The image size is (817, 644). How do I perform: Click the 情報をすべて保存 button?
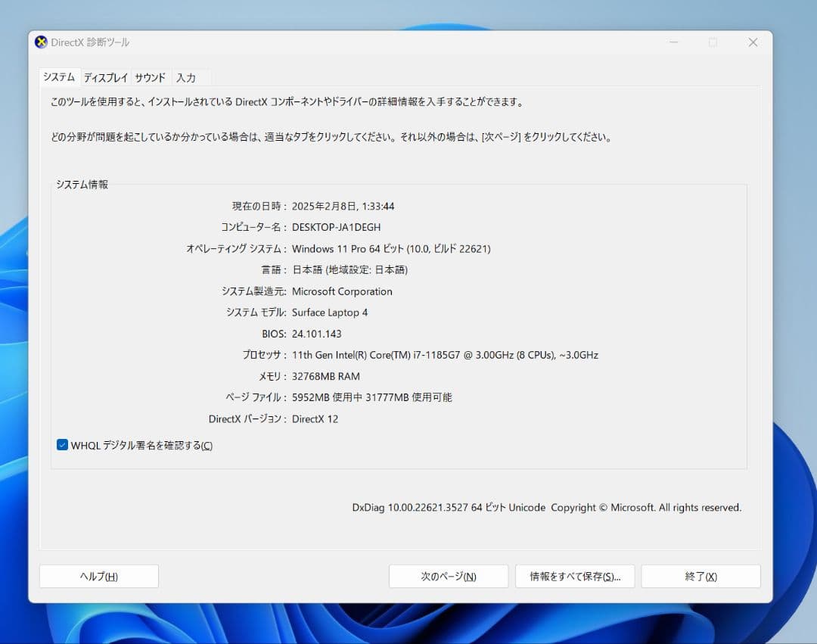pos(574,576)
